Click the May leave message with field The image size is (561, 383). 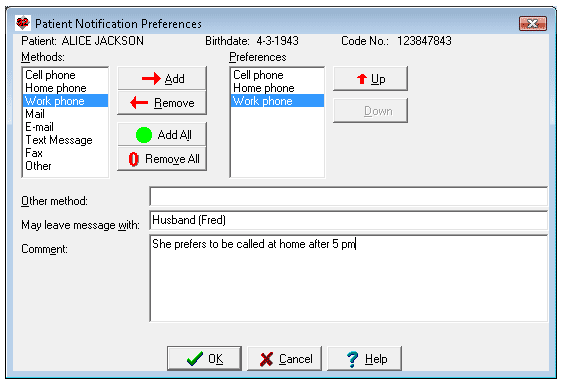348,220
